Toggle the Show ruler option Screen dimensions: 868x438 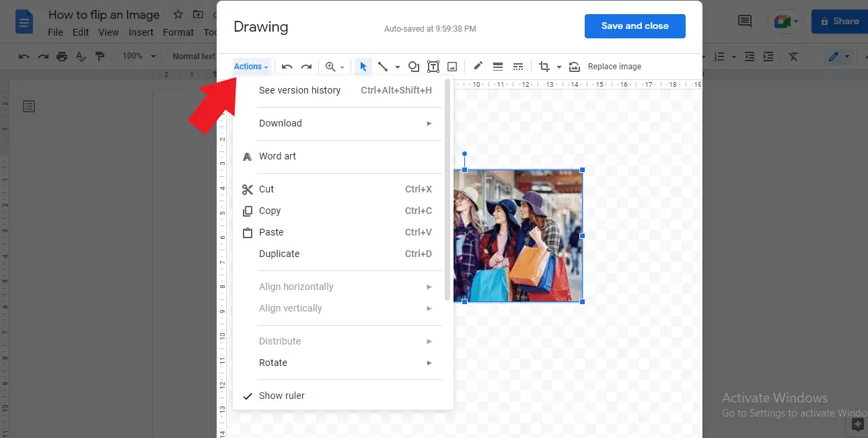pyautogui.click(x=282, y=396)
